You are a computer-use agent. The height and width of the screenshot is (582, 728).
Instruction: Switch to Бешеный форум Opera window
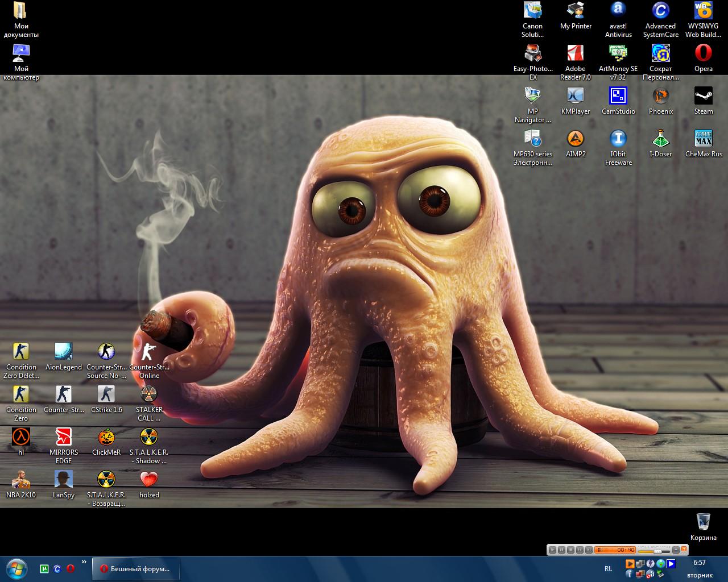click(x=134, y=568)
